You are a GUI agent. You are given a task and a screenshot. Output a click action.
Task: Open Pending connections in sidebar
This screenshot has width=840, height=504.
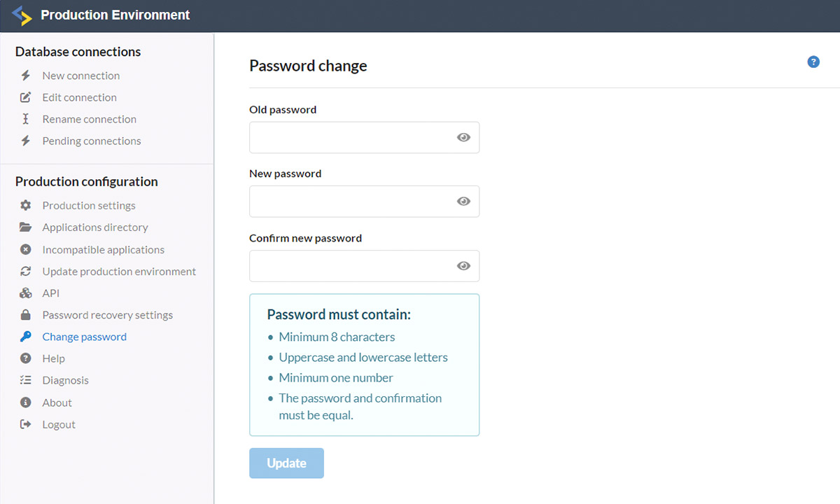click(x=92, y=141)
